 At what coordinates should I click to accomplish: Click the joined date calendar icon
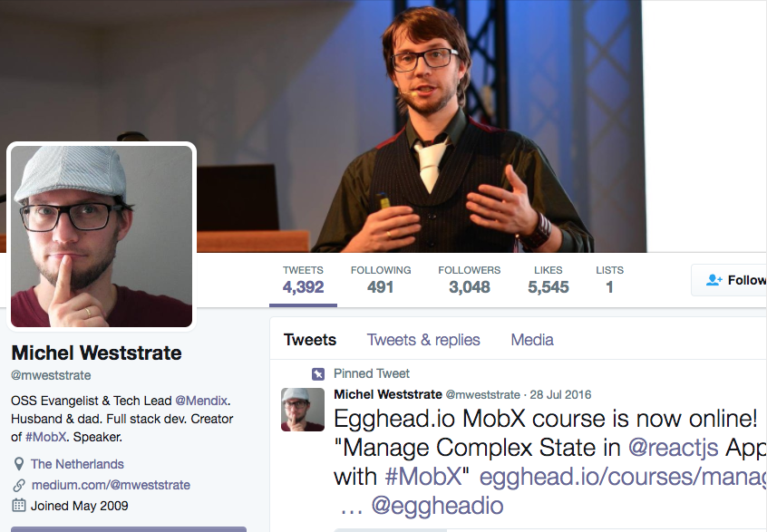(x=19, y=506)
